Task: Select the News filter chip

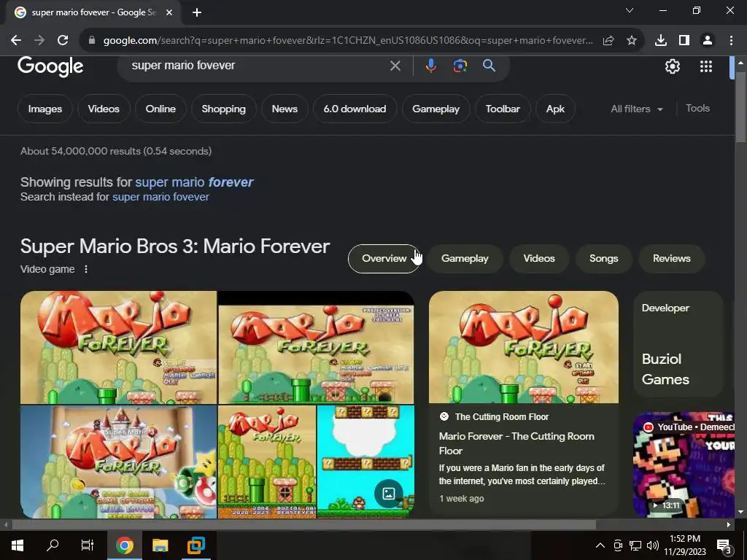Action: 285,109
